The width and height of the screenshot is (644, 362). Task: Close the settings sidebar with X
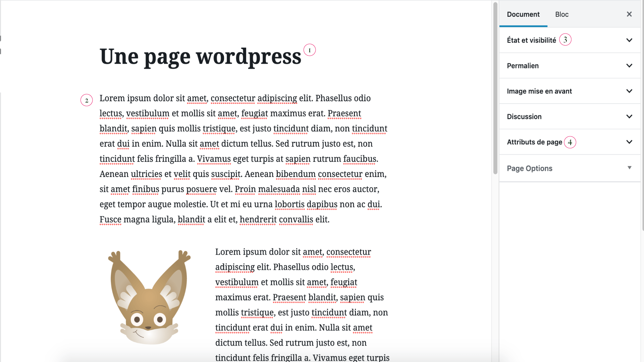(x=629, y=14)
